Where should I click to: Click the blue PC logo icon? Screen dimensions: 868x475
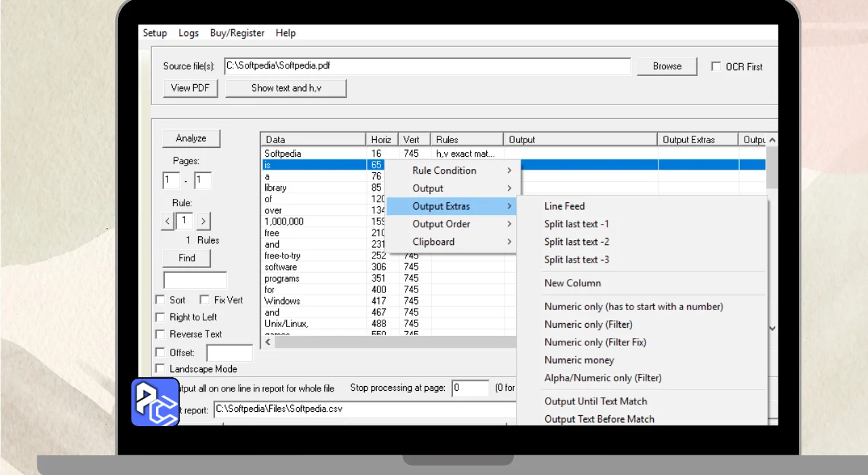coord(155,402)
